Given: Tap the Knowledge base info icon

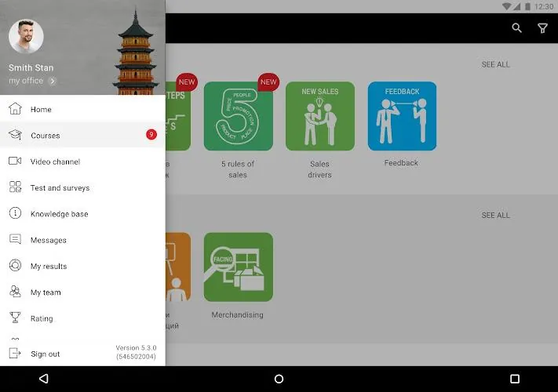Looking at the screenshot, I should 15,213.
